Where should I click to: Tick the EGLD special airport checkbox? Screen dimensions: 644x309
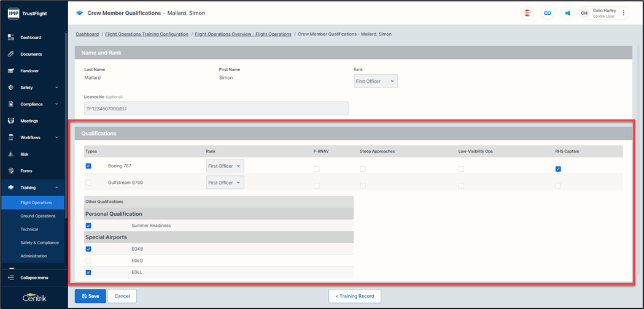pos(88,261)
